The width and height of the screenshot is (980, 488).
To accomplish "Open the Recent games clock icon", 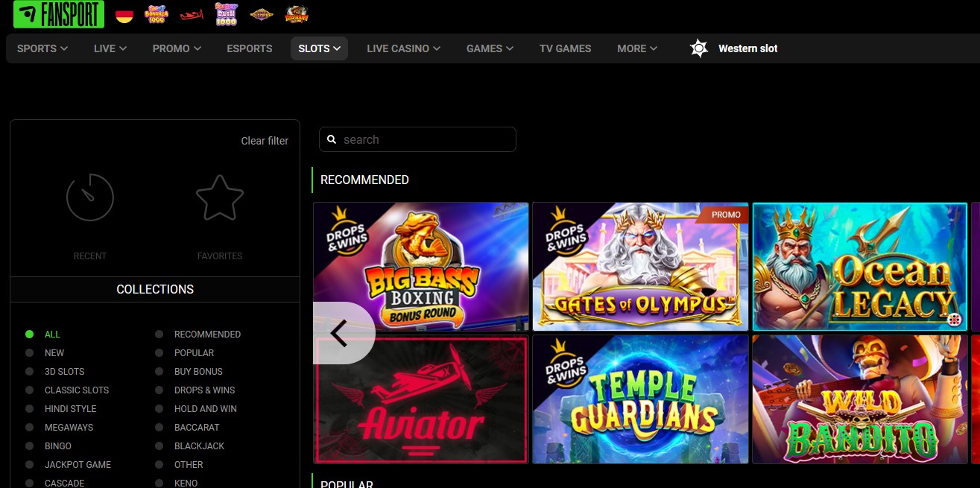I will pyautogui.click(x=90, y=197).
